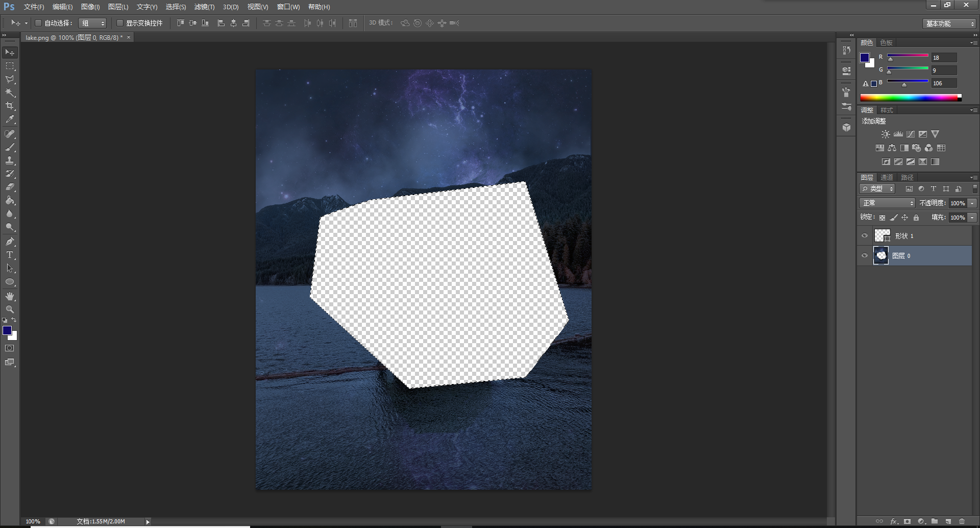Choose the Horizontal Type tool
The width and height of the screenshot is (980, 528).
(x=10, y=255)
